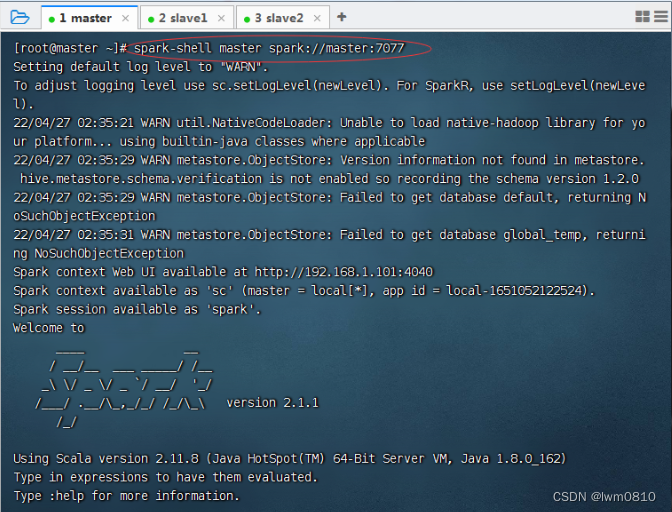
Task: Click the 'hive.metastore.schema.verification' text
Action: click(x=141, y=179)
